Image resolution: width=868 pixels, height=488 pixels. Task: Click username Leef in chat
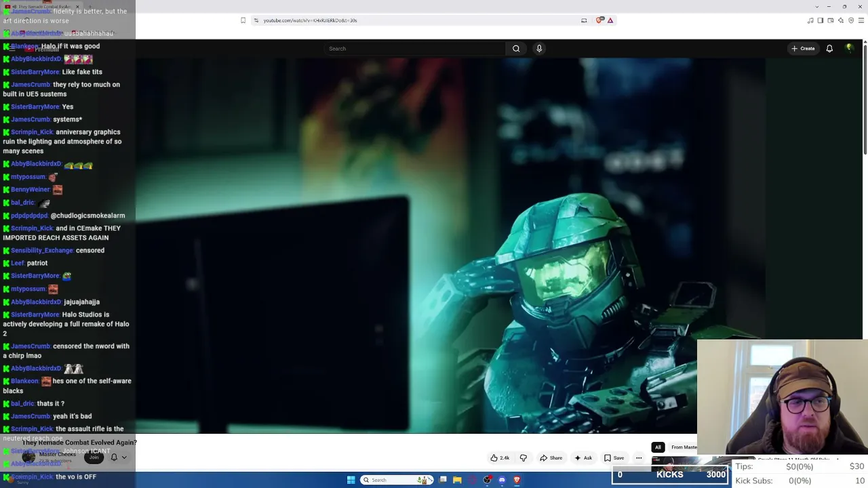(17, 263)
